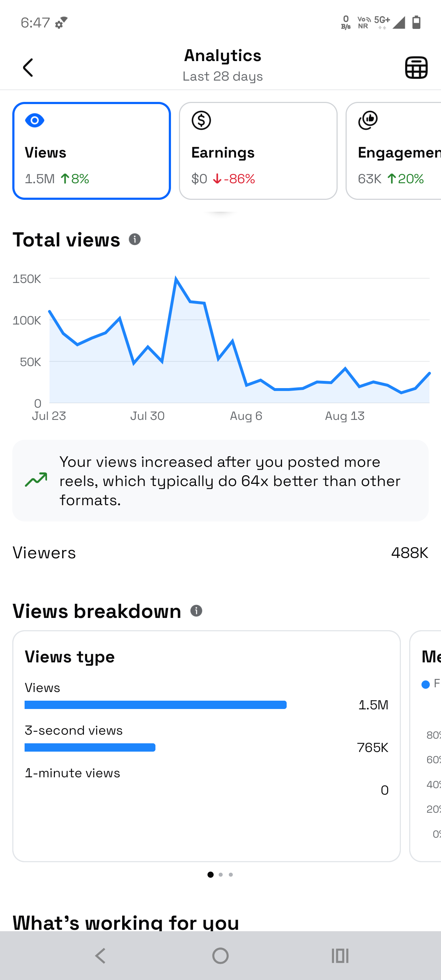Tap the second carousel page dot

click(221, 874)
